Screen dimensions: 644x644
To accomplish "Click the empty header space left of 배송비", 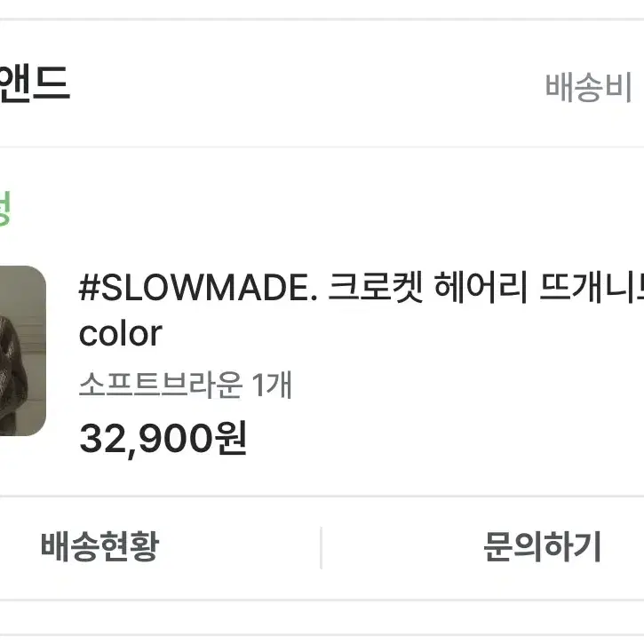I will tap(308, 86).
